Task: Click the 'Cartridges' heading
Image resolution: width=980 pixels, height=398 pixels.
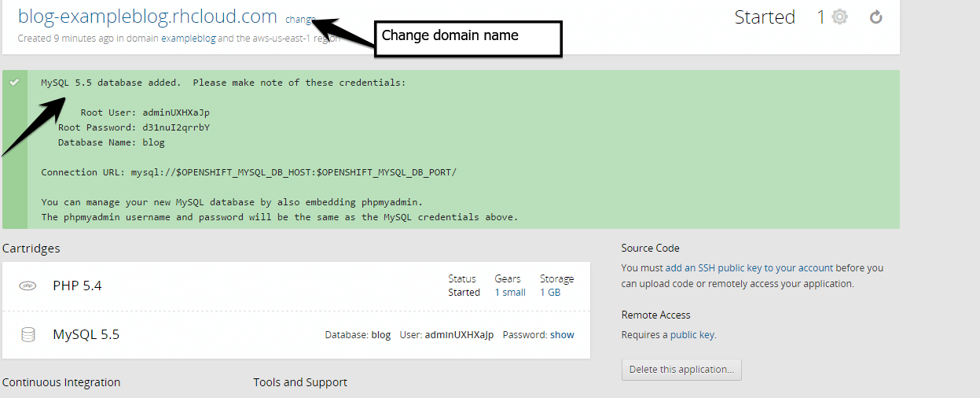Action: (x=31, y=249)
